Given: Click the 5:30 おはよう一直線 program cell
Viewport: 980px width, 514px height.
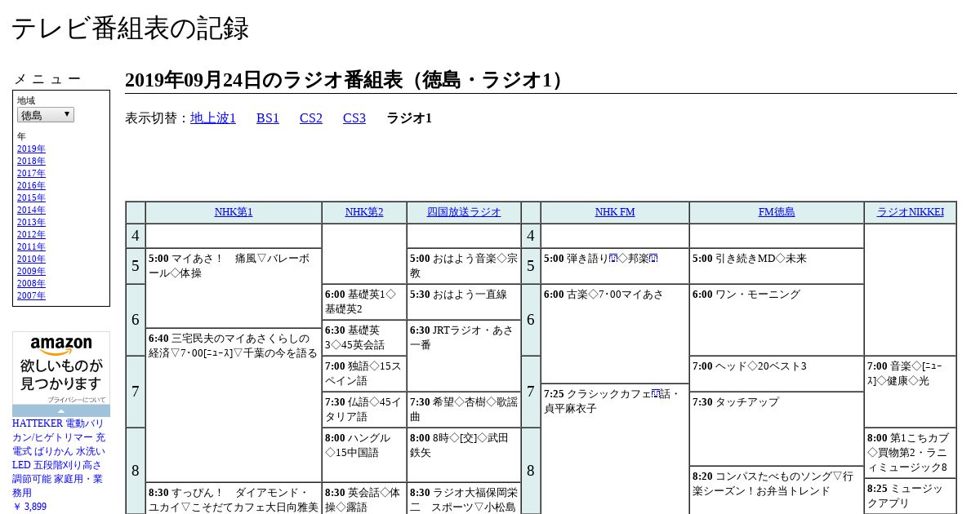Looking at the screenshot, I should point(464,302).
